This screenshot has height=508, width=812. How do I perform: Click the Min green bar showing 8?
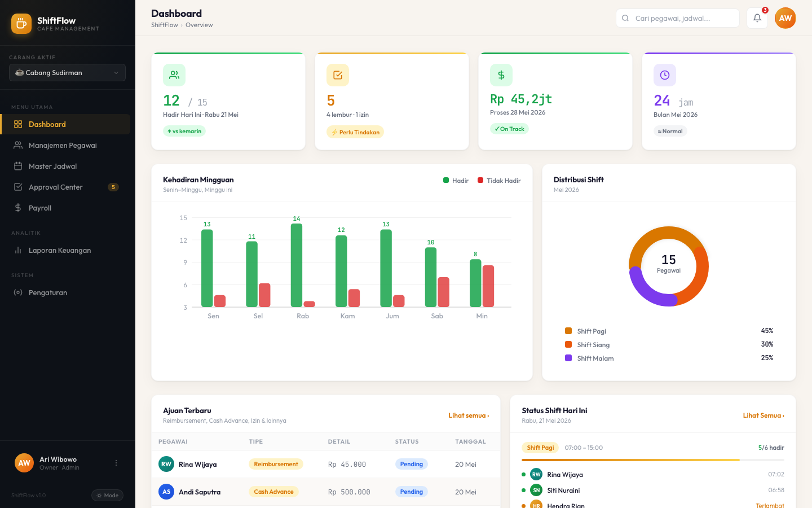pos(475,283)
